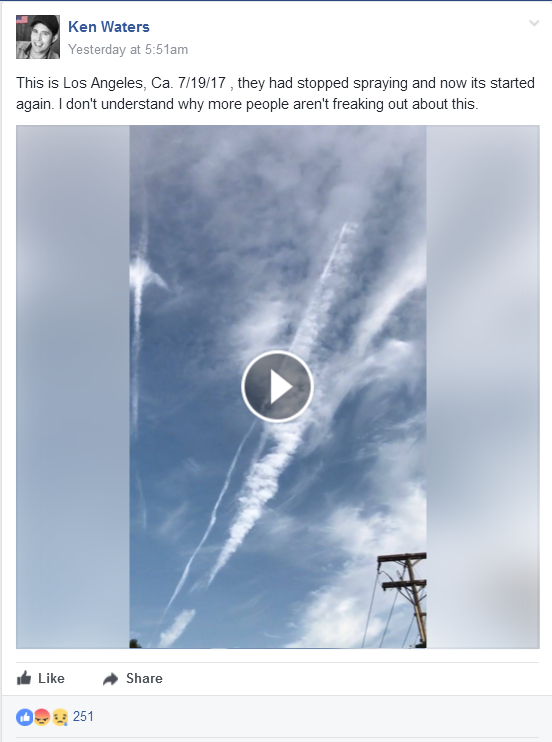View the Angry reaction icon
This screenshot has height=742, width=552.
click(x=43, y=717)
